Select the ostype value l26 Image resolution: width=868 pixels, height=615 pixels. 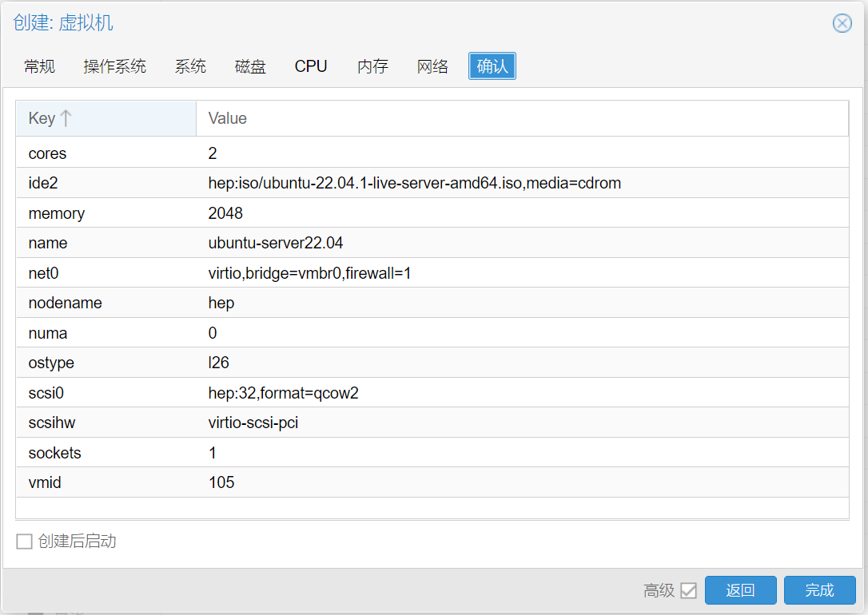[x=219, y=363]
